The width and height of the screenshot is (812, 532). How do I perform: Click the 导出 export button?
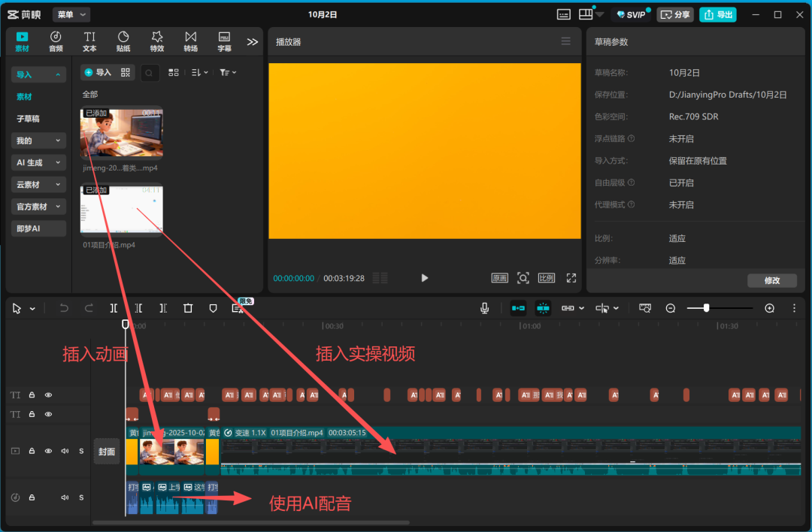coord(717,14)
